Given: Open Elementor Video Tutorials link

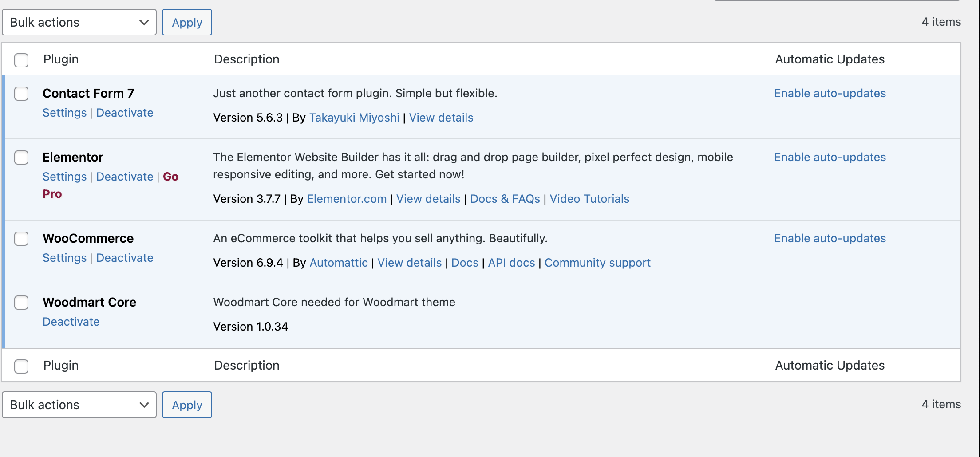Looking at the screenshot, I should (589, 199).
